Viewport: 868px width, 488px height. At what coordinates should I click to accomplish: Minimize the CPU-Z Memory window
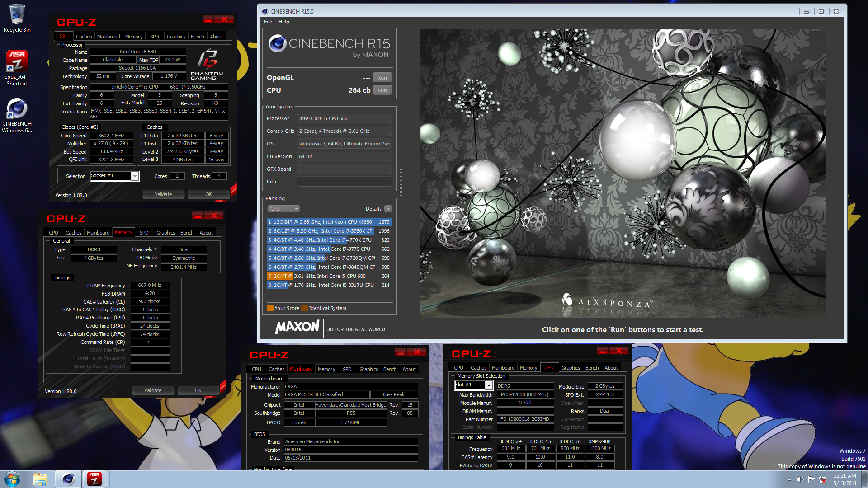coord(198,216)
